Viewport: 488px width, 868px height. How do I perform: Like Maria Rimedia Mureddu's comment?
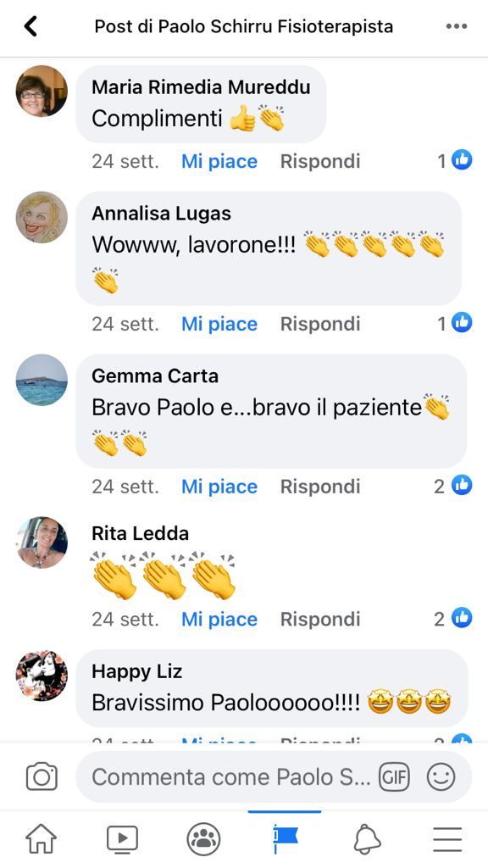coord(219,162)
